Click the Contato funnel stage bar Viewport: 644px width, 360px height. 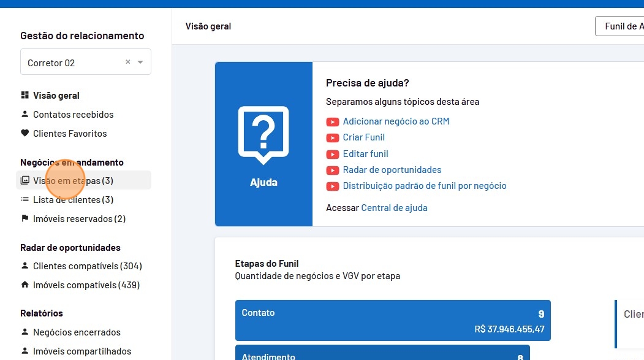coord(392,321)
